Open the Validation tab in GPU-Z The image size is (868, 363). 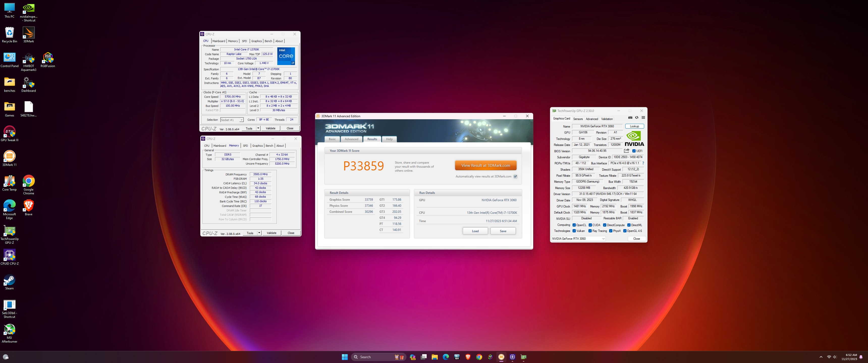point(607,119)
